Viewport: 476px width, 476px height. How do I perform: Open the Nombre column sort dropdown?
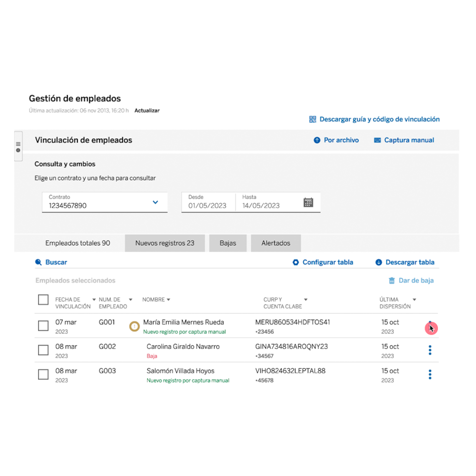point(169,299)
